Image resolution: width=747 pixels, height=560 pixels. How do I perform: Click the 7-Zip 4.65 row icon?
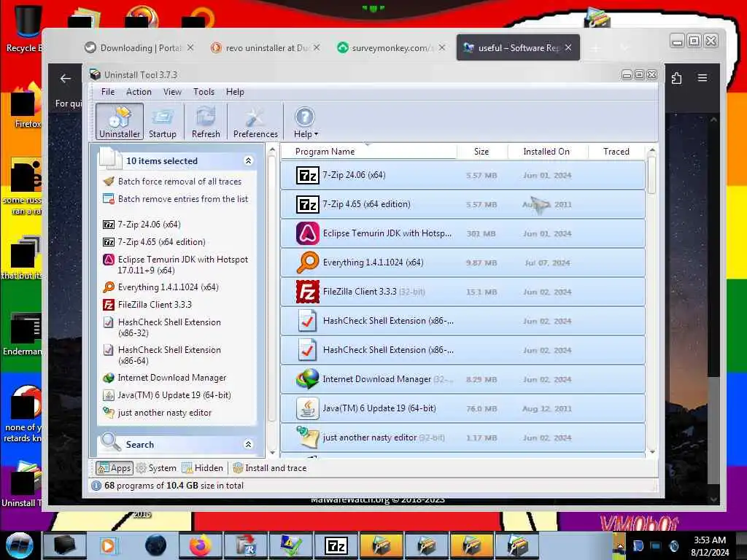pos(307,205)
